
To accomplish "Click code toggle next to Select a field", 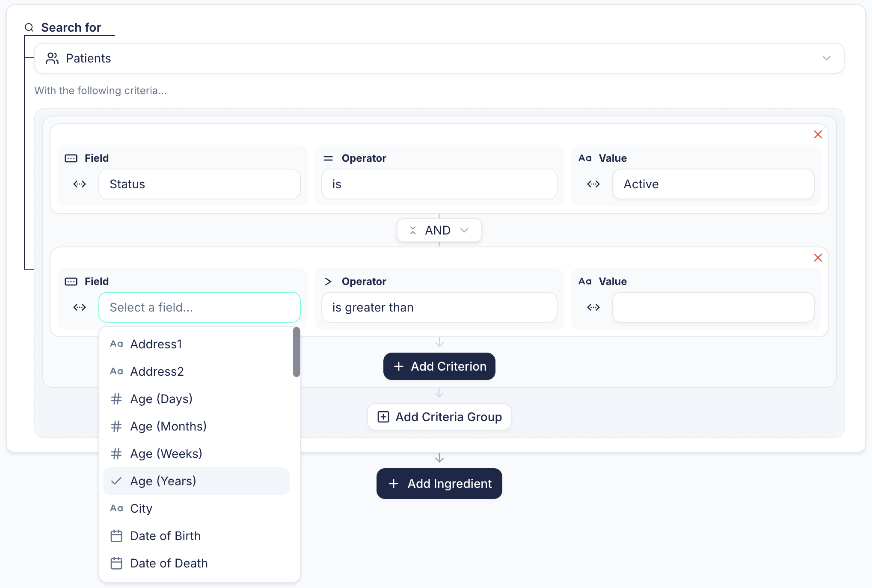I will coord(80,307).
